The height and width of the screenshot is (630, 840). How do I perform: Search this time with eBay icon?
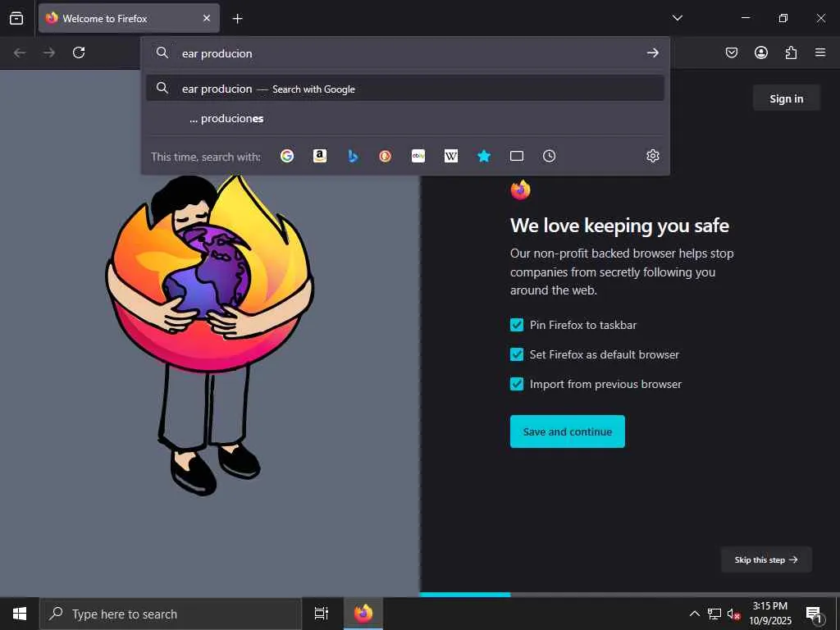pyautogui.click(x=418, y=156)
